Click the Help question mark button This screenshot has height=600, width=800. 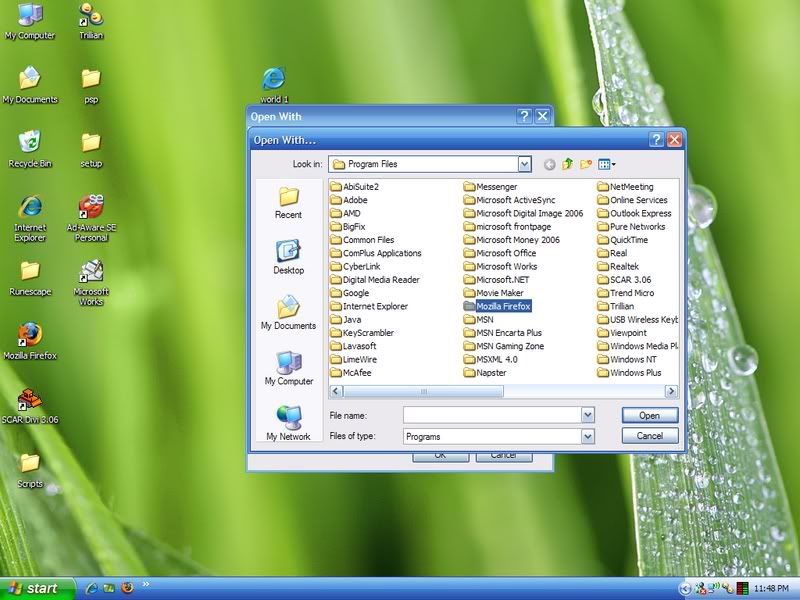[x=656, y=140]
